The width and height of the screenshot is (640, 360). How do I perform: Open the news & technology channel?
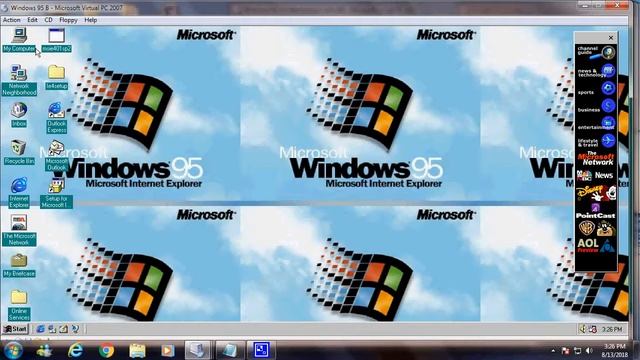click(596, 71)
